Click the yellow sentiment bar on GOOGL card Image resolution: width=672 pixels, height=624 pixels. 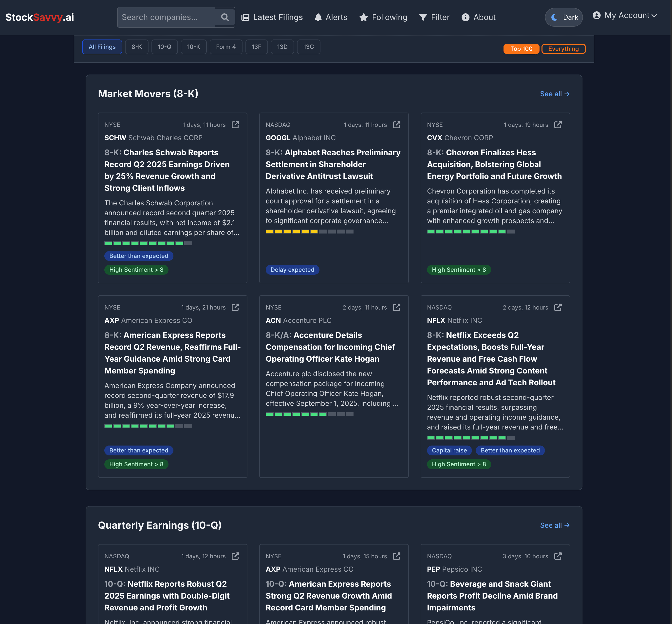point(310,232)
